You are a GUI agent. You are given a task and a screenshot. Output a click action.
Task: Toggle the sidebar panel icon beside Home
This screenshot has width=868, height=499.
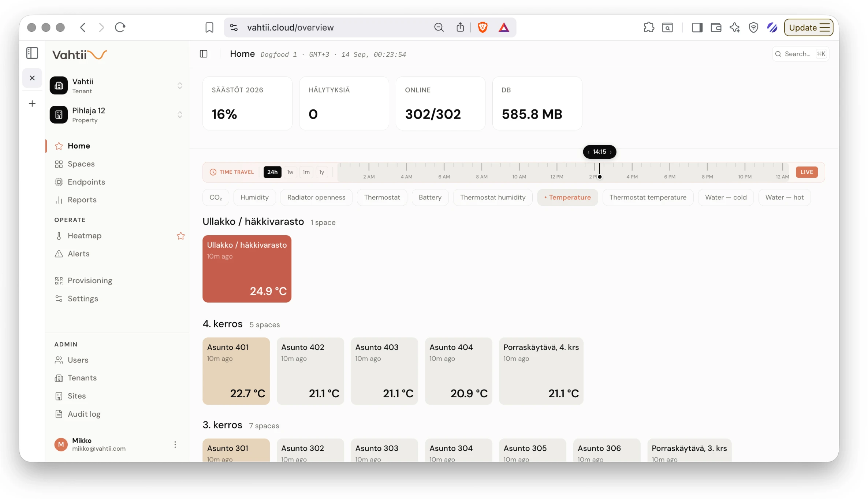(204, 54)
